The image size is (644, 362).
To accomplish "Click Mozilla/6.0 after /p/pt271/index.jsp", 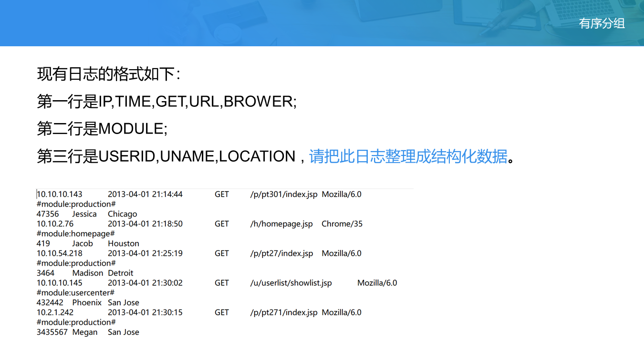I will click(x=342, y=313).
